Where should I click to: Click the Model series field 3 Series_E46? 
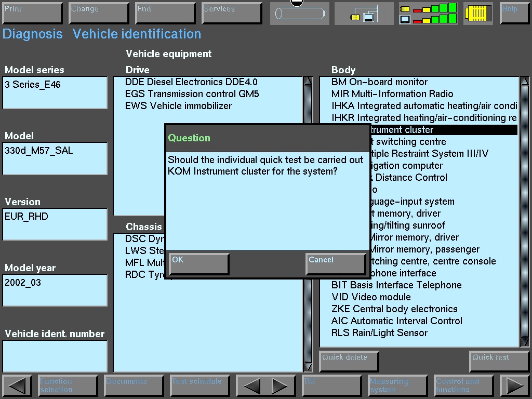(x=55, y=92)
